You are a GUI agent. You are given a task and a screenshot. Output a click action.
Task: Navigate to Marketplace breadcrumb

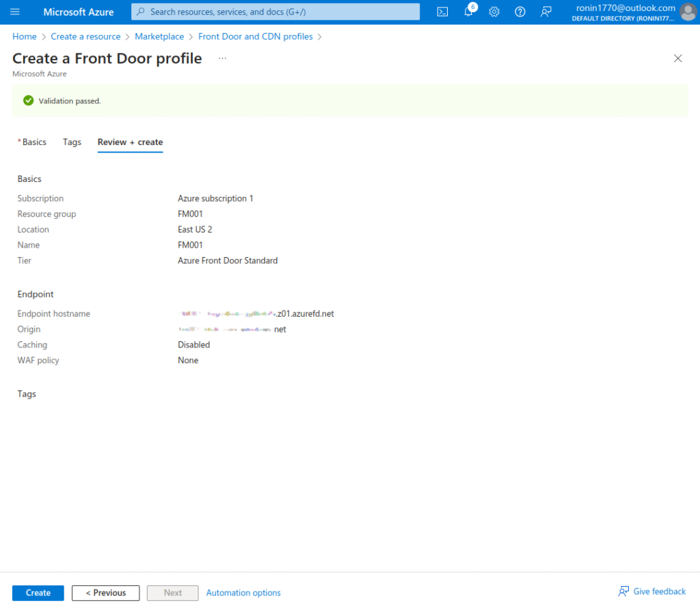coord(159,37)
